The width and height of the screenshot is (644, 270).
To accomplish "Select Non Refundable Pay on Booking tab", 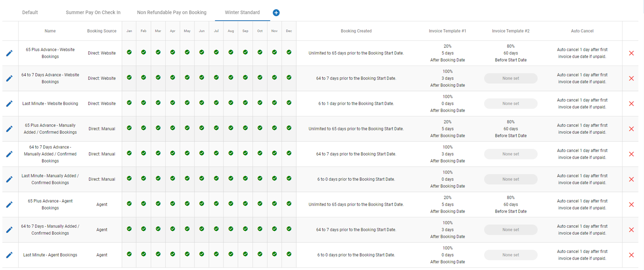I will [172, 13].
